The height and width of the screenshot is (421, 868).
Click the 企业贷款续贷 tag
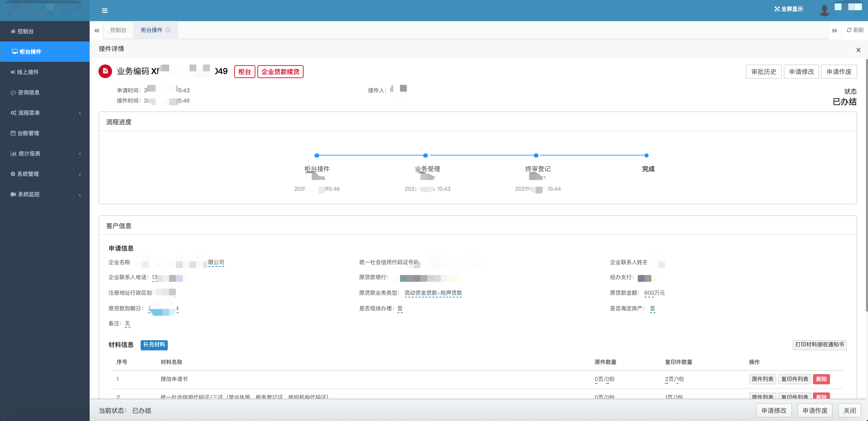(x=281, y=72)
